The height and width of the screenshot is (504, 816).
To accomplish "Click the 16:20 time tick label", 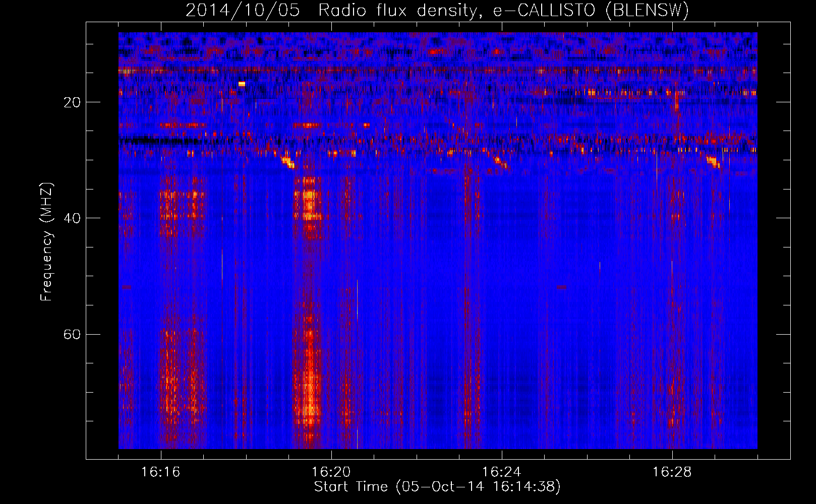I will 331,472.
